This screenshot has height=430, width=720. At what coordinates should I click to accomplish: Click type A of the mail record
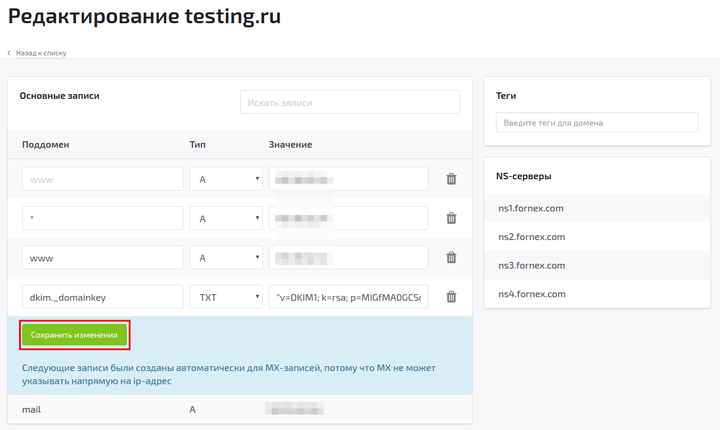(x=192, y=409)
